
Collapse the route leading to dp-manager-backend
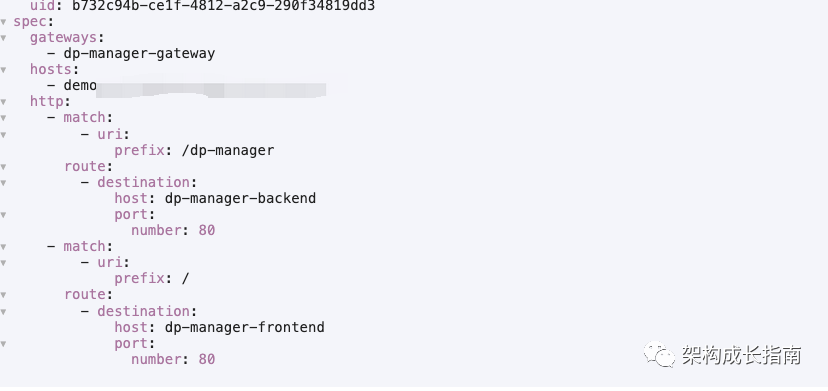click(x=3, y=166)
